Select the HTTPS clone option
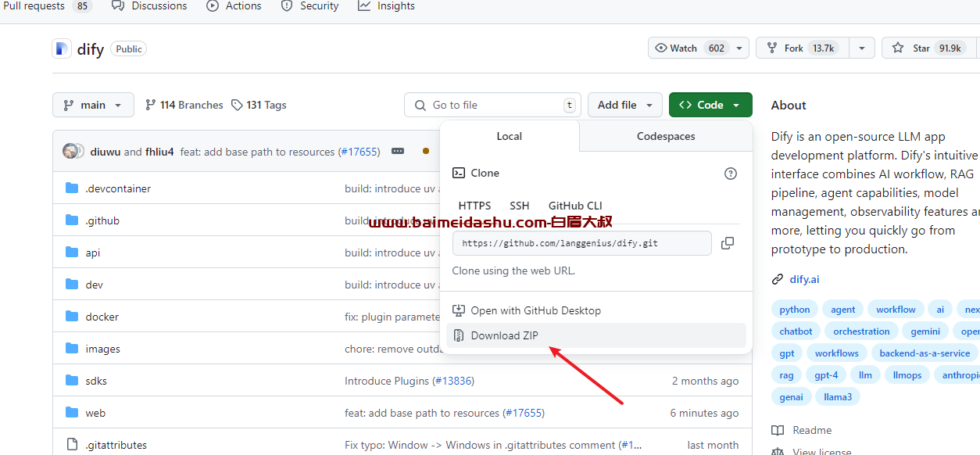This screenshot has height=455, width=980. click(x=474, y=206)
